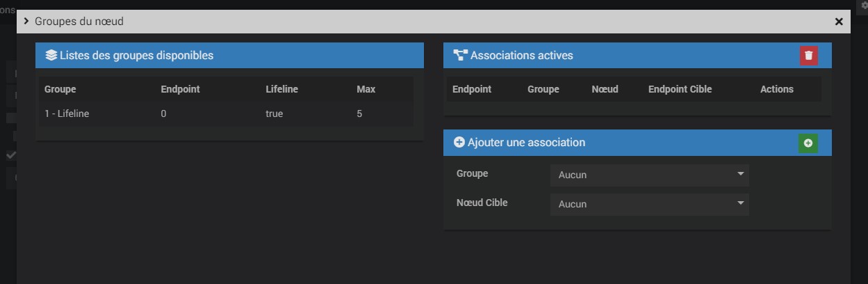Screen dimensions: 868x284
Task: Close the Groupes du nœud dialog
Action: [839, 22]
